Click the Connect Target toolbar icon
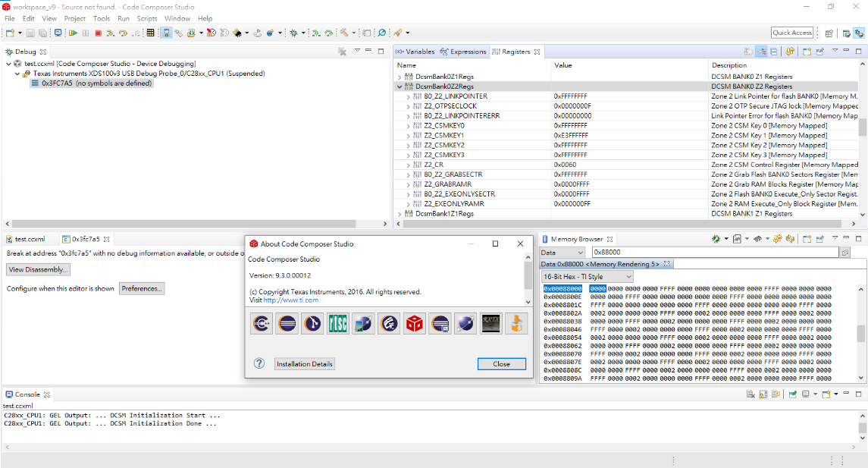This screenshot has width=868, height=468. [x=166, y=33]
